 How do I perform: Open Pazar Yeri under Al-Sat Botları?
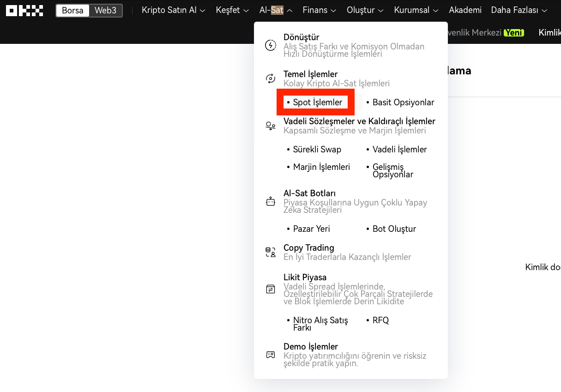(x=311, y=229)
